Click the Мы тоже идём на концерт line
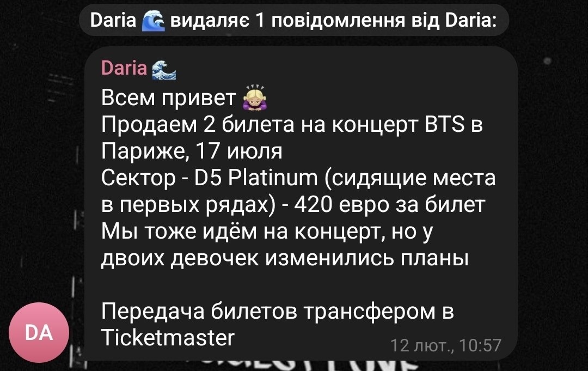The height and width of the screenshot is (371, 588). [x=267, y=232]
